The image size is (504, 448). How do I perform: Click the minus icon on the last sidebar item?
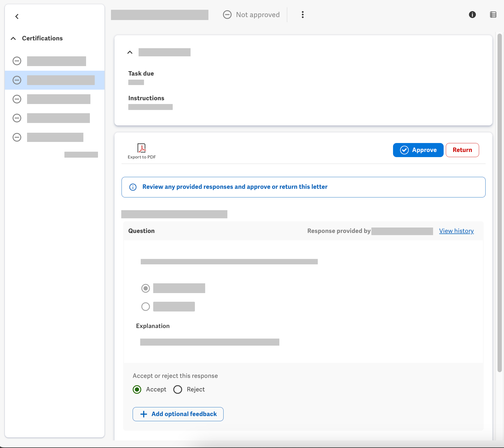click(x=17, y=137)
